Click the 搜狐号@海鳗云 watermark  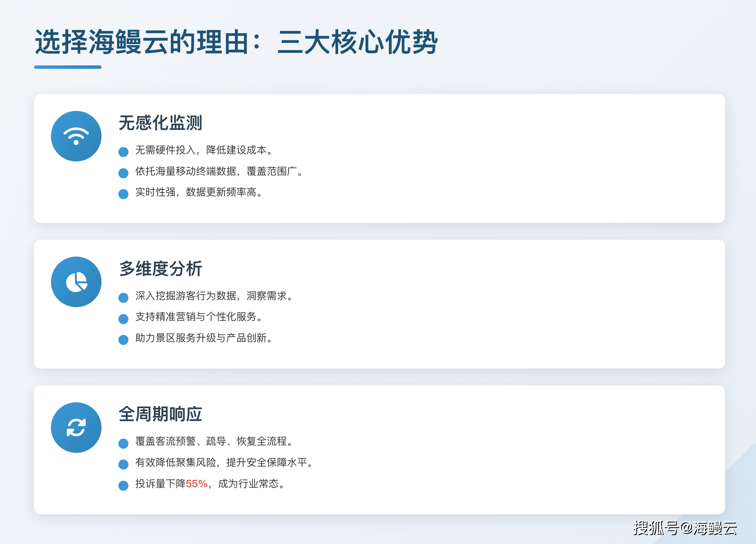685,528
